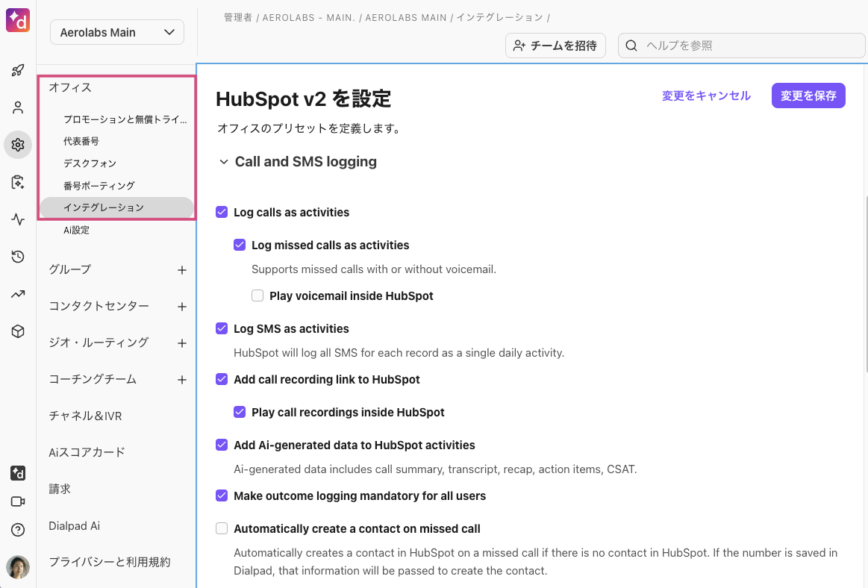Screen dimensions: 868x588
Task: Open the コーチングチーム section
Action: [93, 379]
